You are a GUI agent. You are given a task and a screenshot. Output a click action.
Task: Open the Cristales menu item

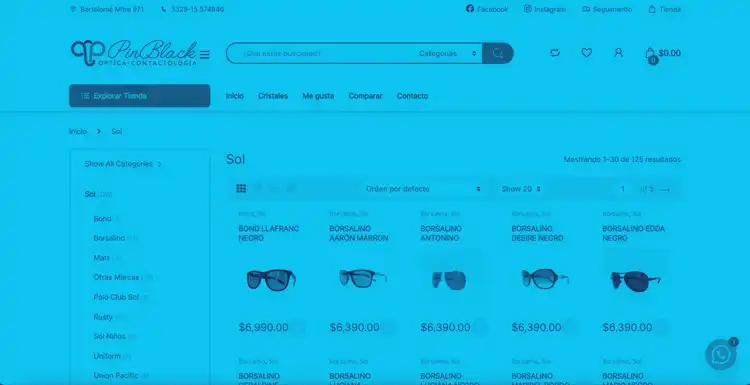[x=273, y=96]
